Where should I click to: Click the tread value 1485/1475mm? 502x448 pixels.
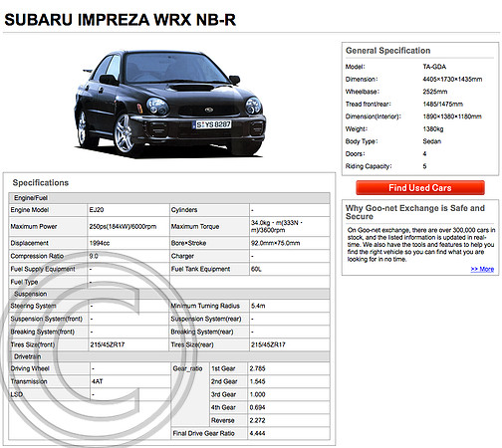click(x=442, y=104)
